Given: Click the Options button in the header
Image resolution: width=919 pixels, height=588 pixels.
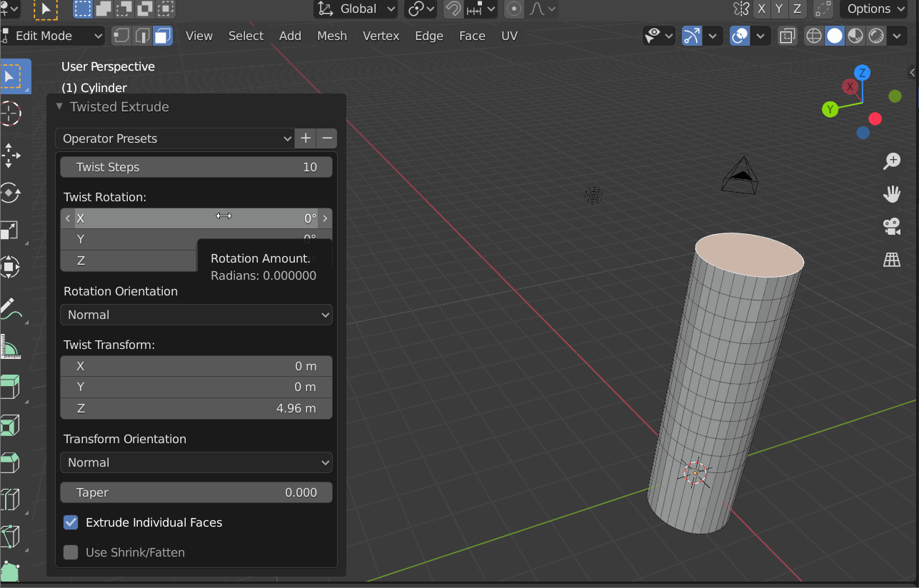Looking at the screenshot, I should click(873, 9).
